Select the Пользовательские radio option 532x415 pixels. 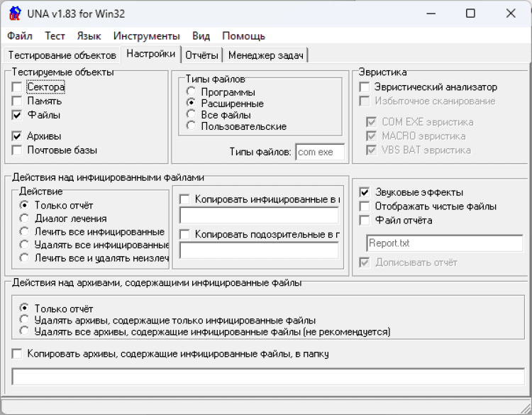[191, 126]
